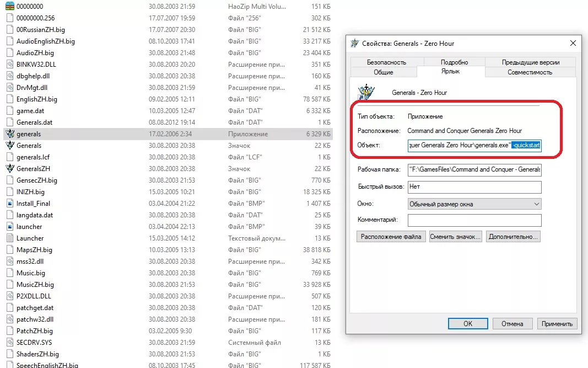Viewport: 588px width, 368px height.
Task: Click the Отмена button
Action: click(x=513, y=324)
